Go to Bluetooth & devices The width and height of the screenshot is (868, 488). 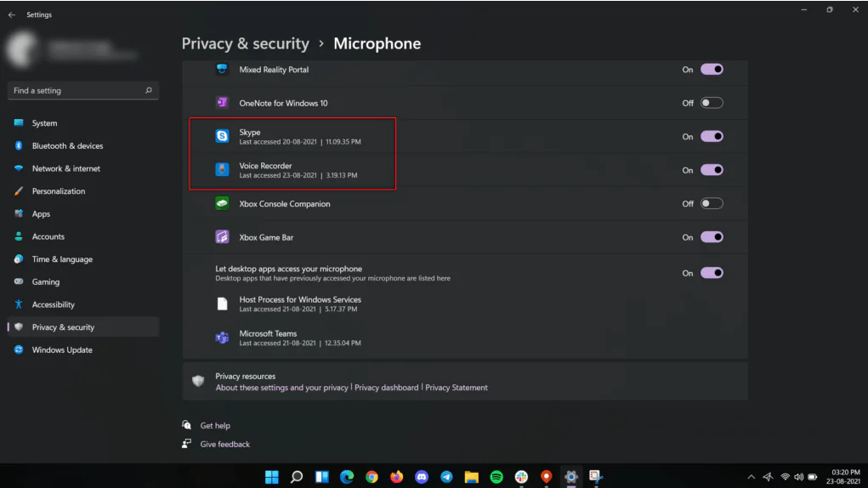tap(83, 145)
